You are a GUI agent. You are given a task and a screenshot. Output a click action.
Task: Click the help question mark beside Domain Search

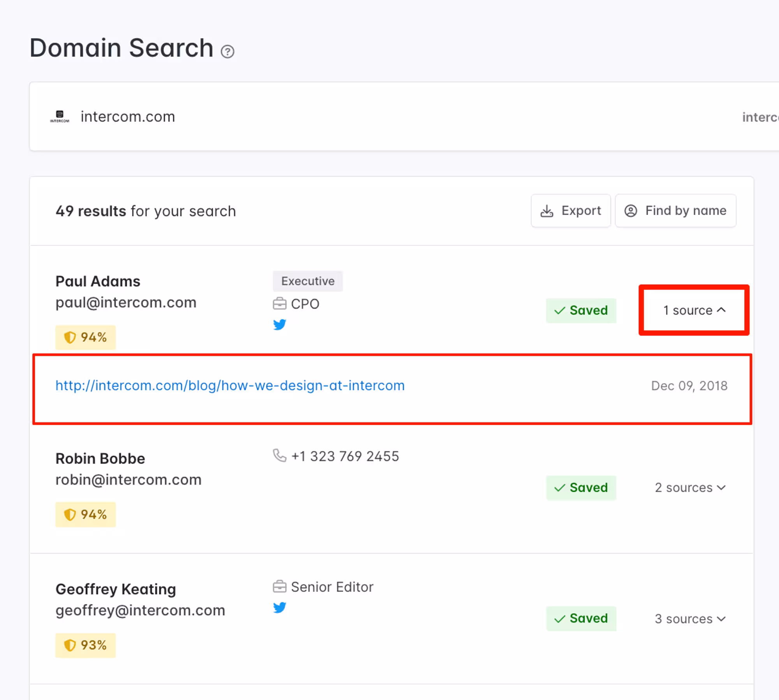pos(227,51)
